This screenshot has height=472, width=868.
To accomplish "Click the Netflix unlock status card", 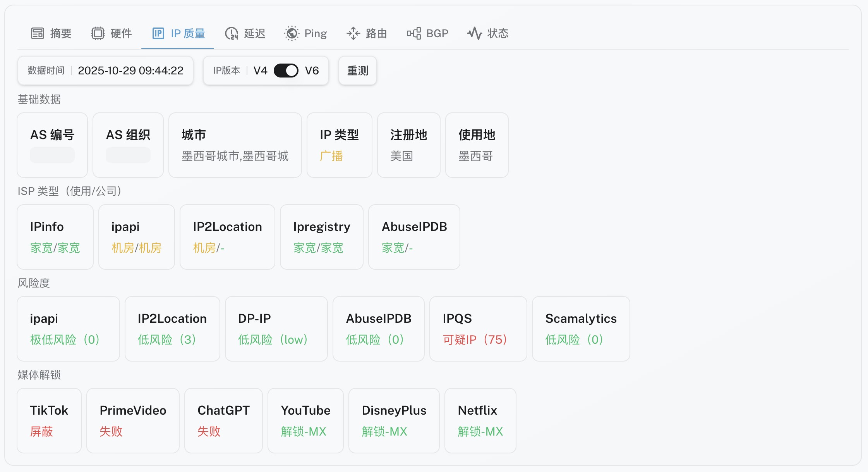I will tap(480, 420).
